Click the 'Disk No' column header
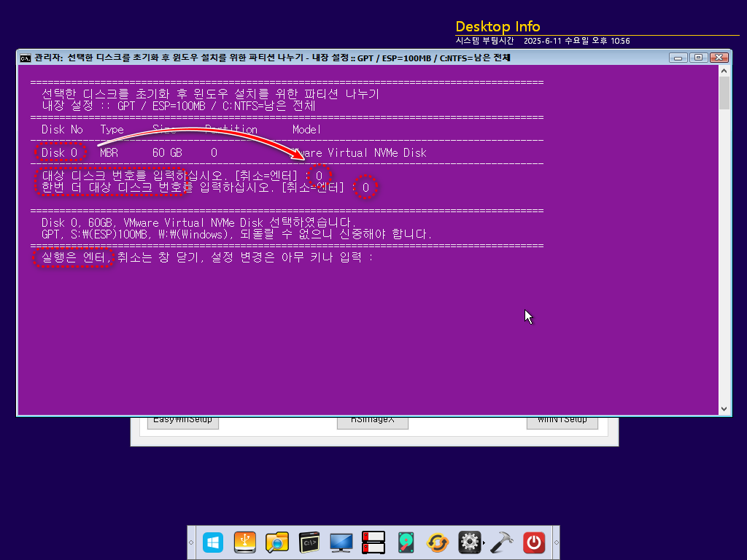Screen dimensions: 747x560 (62, 130)
